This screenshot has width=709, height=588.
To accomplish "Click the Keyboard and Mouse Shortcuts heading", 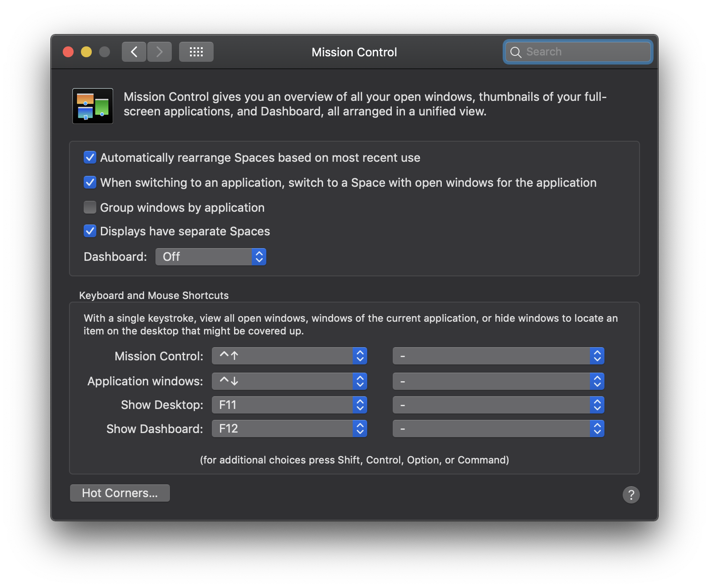I will (154, 295).
